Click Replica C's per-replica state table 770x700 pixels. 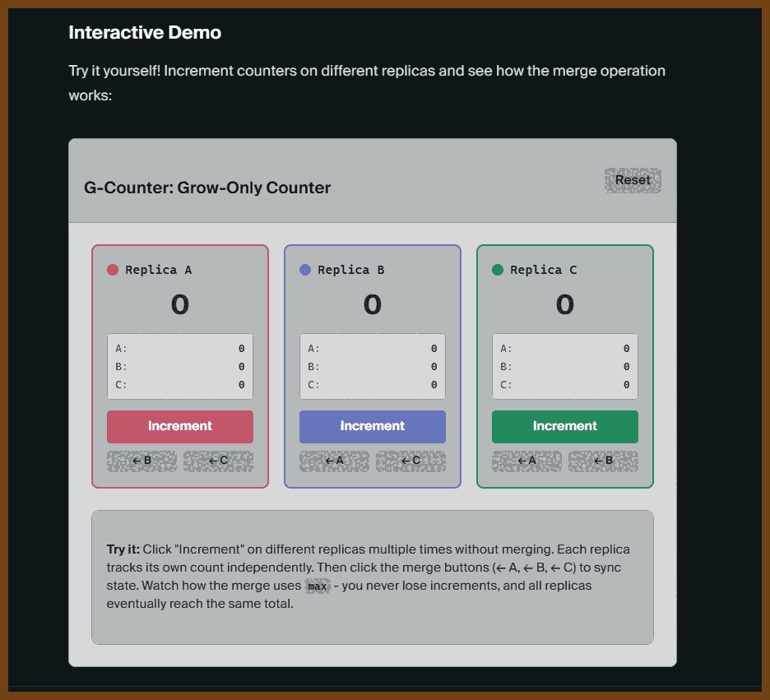[x=565, y=367]
